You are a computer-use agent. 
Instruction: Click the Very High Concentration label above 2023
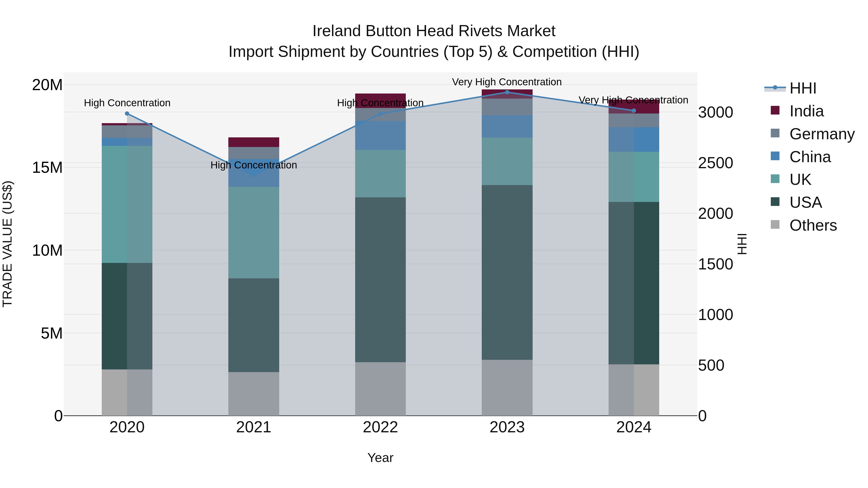(x=507, y=82)
